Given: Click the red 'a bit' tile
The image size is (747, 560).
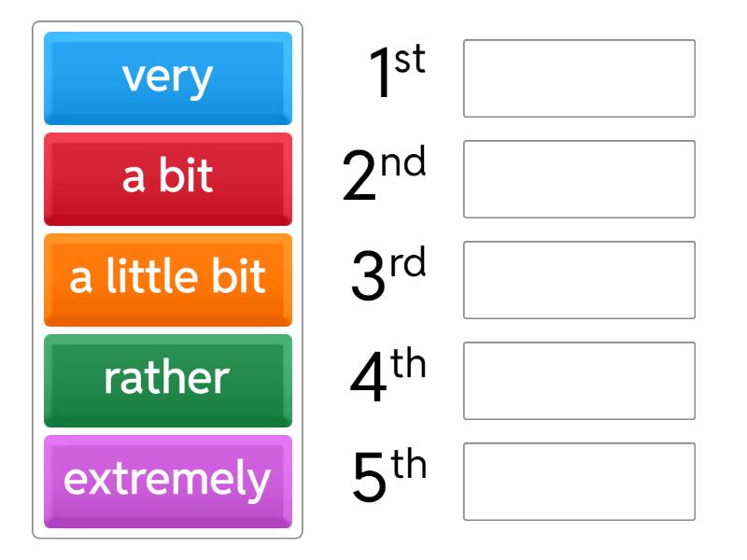Looking at the screenshot, I should tap(168, 178).
